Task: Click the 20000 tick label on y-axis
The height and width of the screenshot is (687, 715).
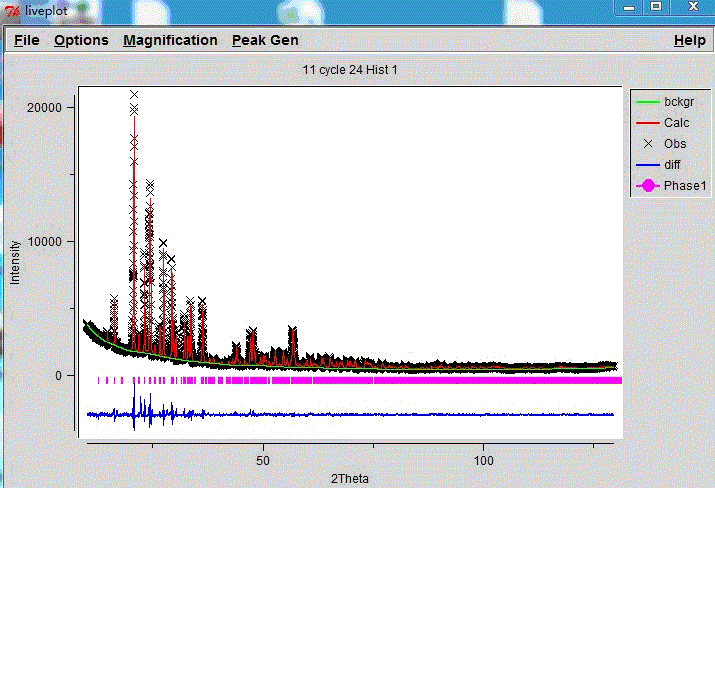Action: point(45,108)
